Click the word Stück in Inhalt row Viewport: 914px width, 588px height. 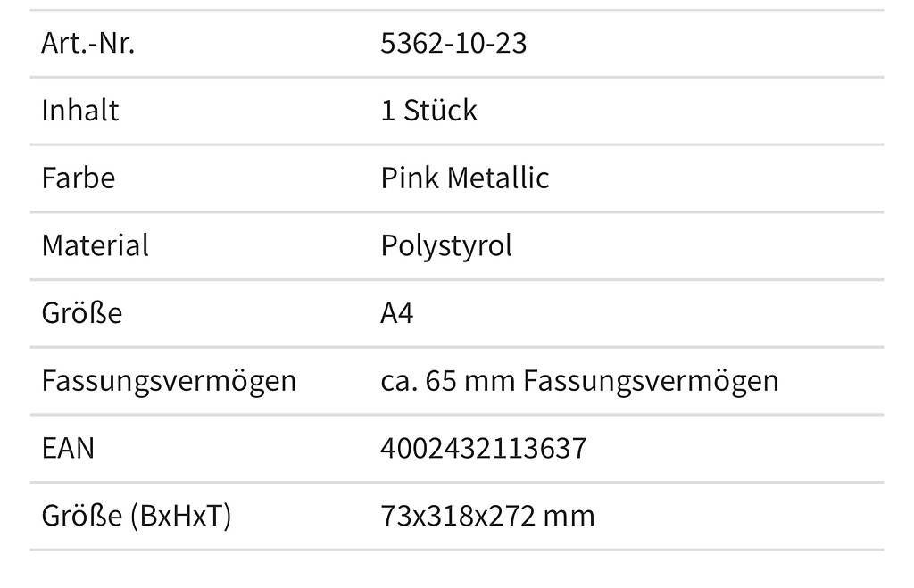tap(440, 110)
